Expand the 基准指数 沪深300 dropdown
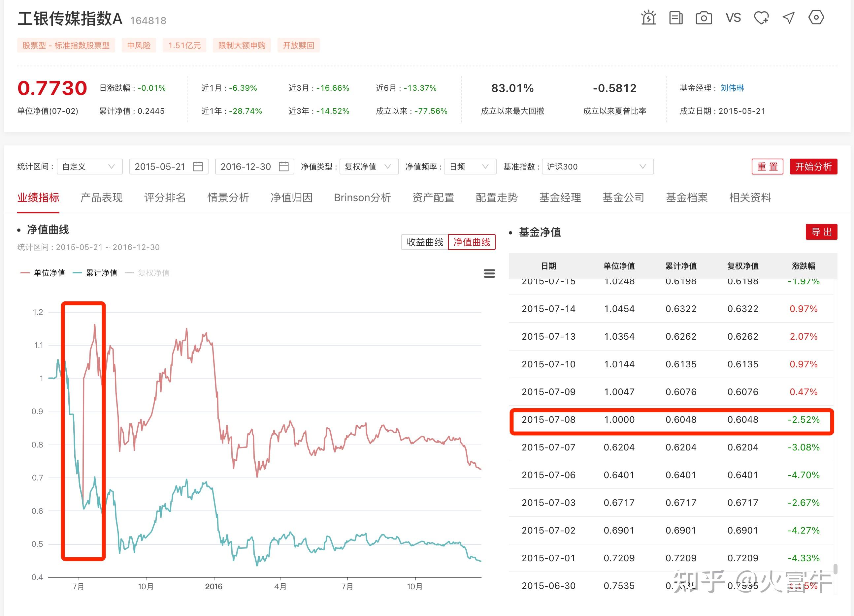 597,166
